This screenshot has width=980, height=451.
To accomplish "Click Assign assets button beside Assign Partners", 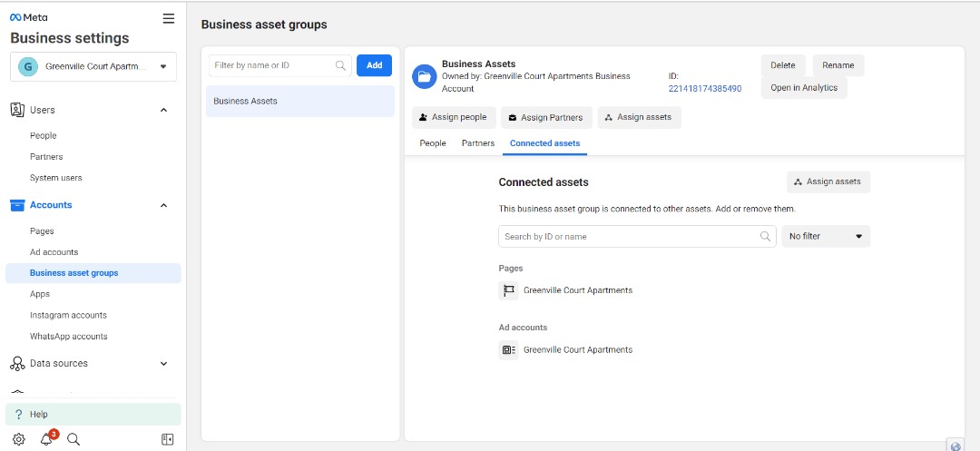I will (x=640, y=117).
